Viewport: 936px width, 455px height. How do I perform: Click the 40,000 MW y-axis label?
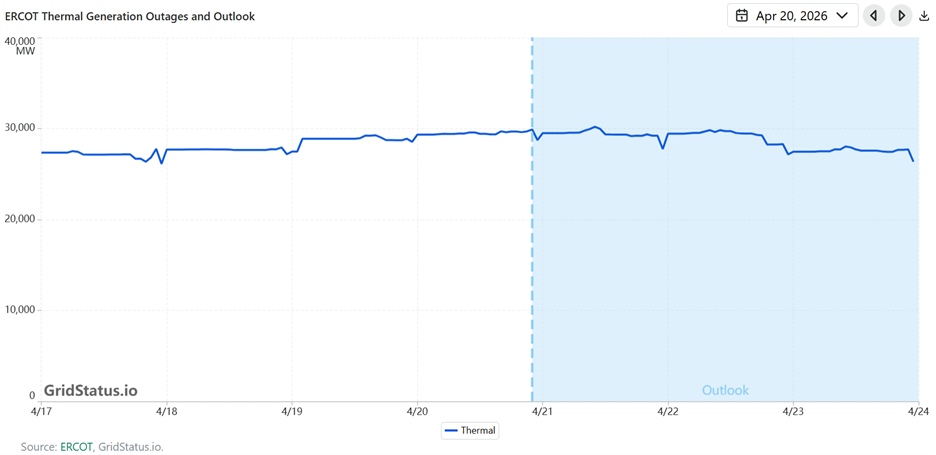[x=20, y=45]
